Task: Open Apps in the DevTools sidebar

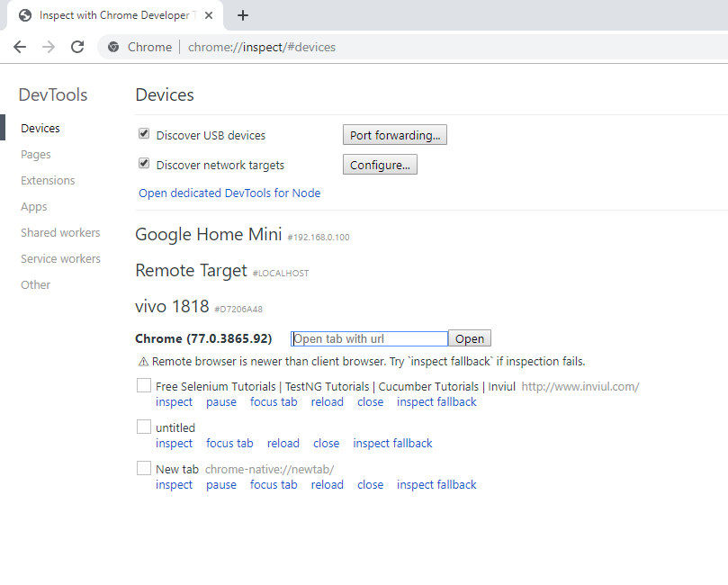Action: click(34, 207)
